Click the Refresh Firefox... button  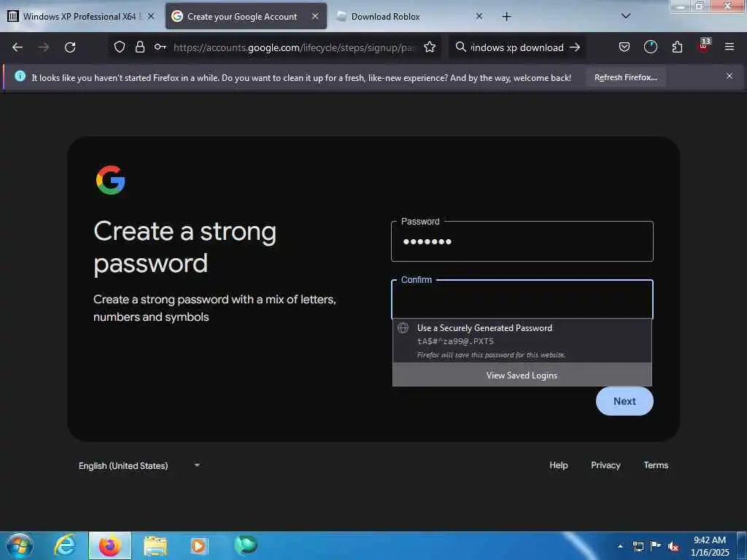pos(625,77)
